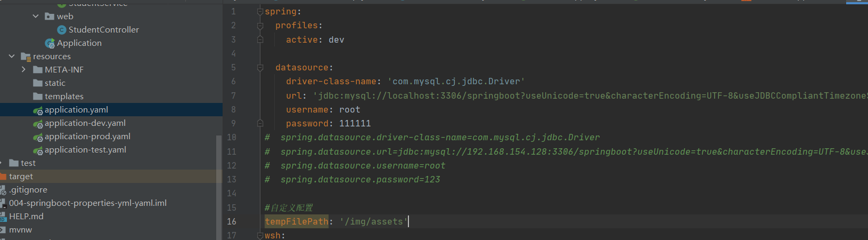This screenshot has height=240, width=868.
Task: Click the commented password=123 line
Action: point(353,180)
